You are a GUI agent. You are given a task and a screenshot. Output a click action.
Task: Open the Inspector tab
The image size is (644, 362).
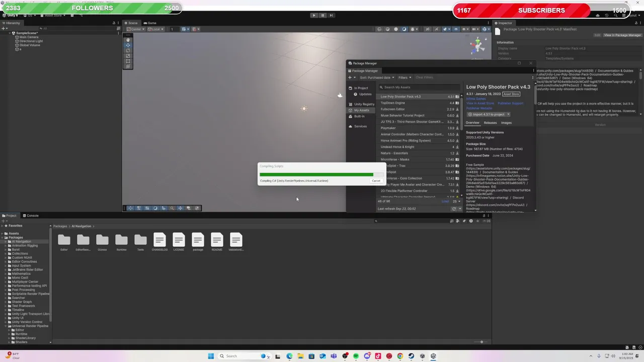click(x=503, y=23)
